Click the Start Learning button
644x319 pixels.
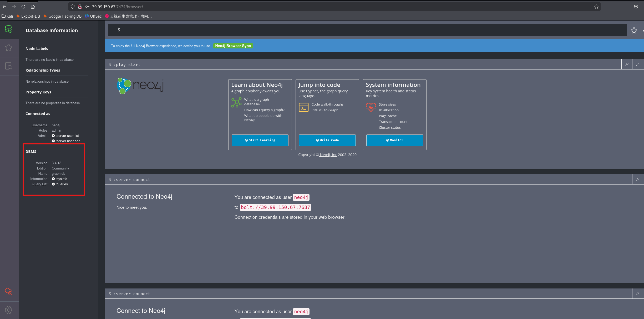[260, 140]
